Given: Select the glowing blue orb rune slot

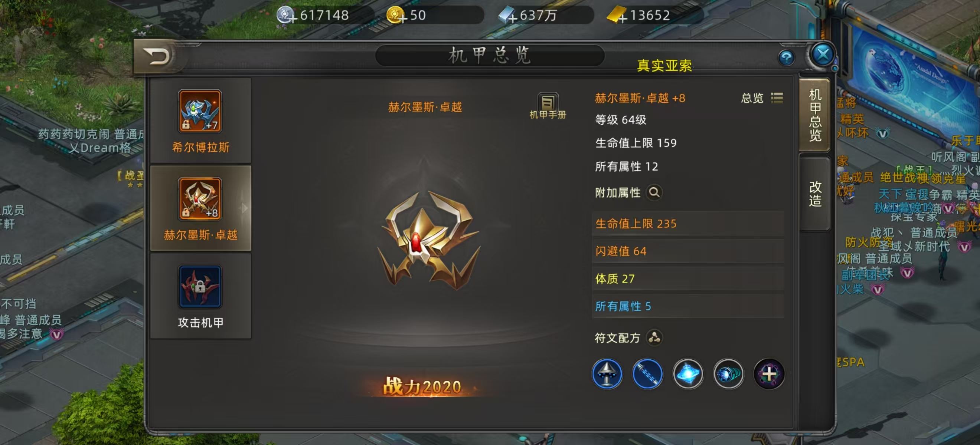Looking at the screenshot, I should 688,374.
